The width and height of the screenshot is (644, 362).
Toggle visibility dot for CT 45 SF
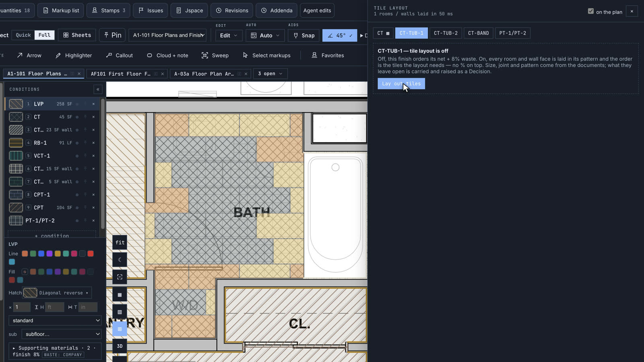click(x=77, y=117)
